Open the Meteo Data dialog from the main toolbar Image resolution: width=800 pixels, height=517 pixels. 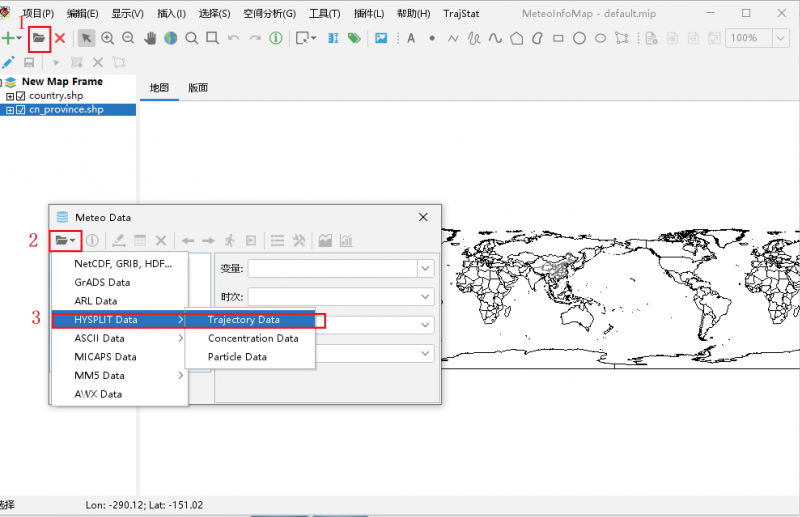pos(39,38)
